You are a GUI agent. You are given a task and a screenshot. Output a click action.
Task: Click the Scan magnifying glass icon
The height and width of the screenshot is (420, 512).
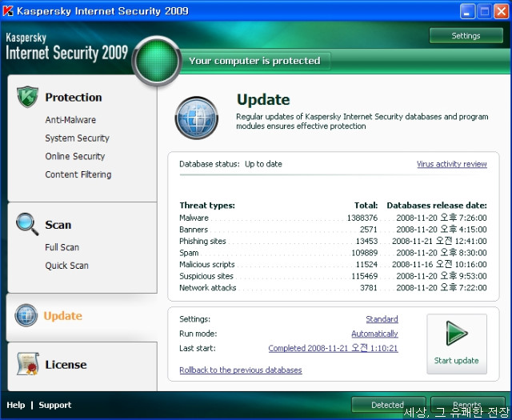click(27, 224)
